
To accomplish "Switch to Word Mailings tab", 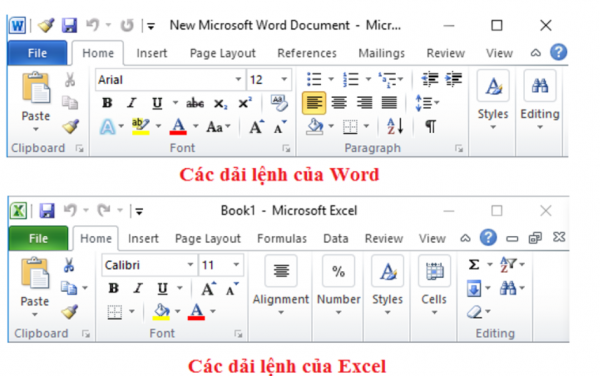I will pos(382,53).
